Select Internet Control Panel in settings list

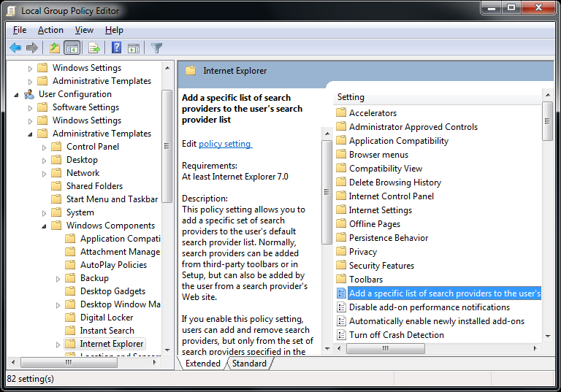point(391,196)
